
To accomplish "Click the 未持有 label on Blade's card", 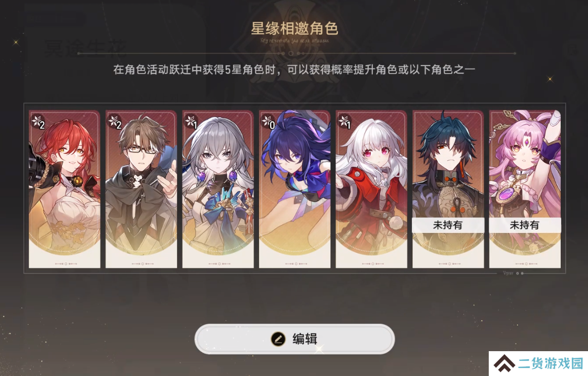I will tap(448, 225).
